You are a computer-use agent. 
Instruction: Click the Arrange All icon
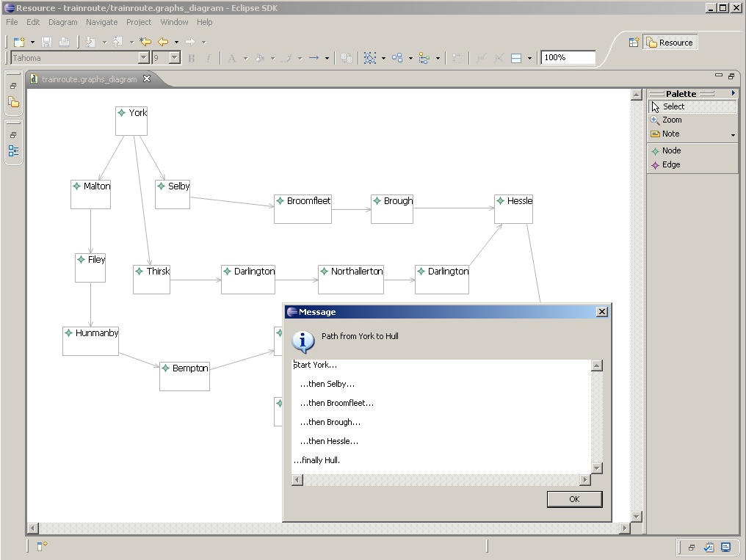tap(397, 58)
